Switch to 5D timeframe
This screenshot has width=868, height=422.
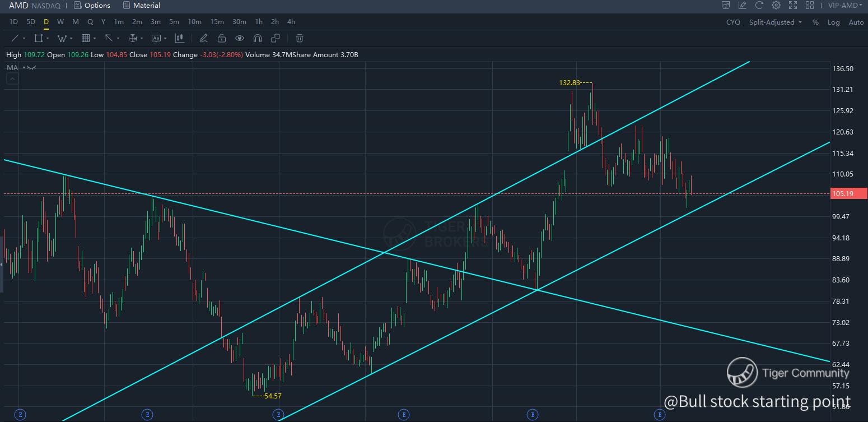tap(31, 22)
